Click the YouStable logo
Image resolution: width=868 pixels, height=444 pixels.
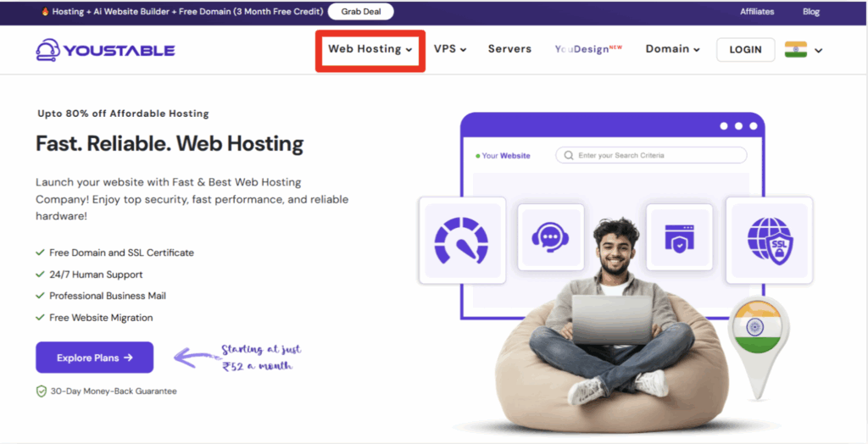[x=105, y=50]
